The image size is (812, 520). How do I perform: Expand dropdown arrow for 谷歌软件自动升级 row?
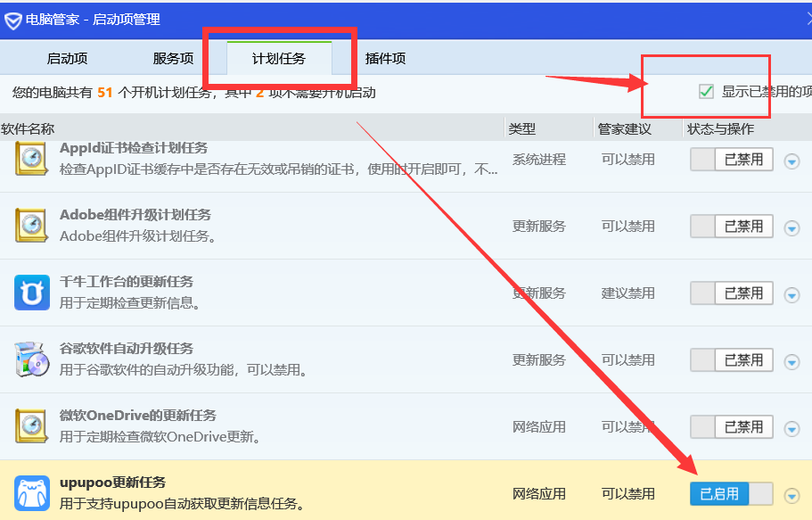791,361
